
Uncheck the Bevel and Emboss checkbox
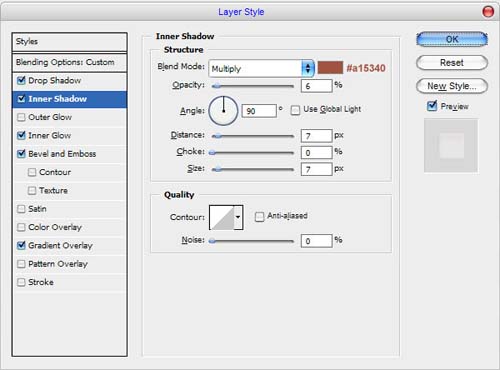point(21,154)
